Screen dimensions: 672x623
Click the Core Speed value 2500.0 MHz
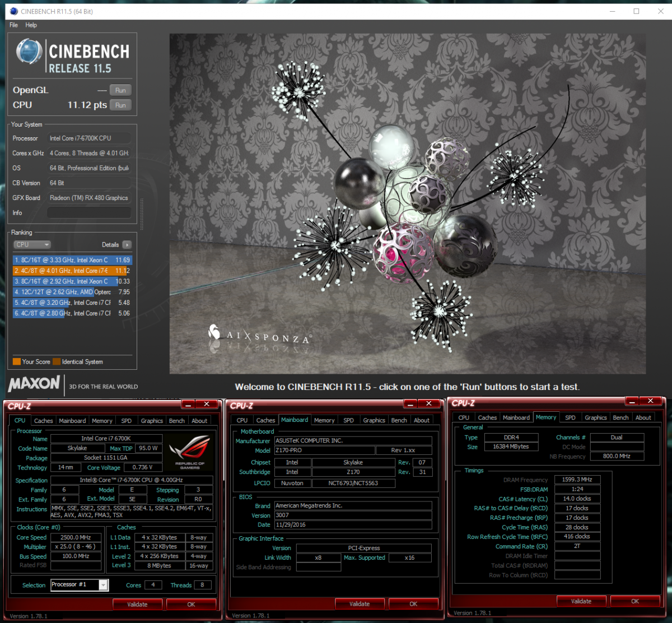pyautogui.click(x=77, y=537)
